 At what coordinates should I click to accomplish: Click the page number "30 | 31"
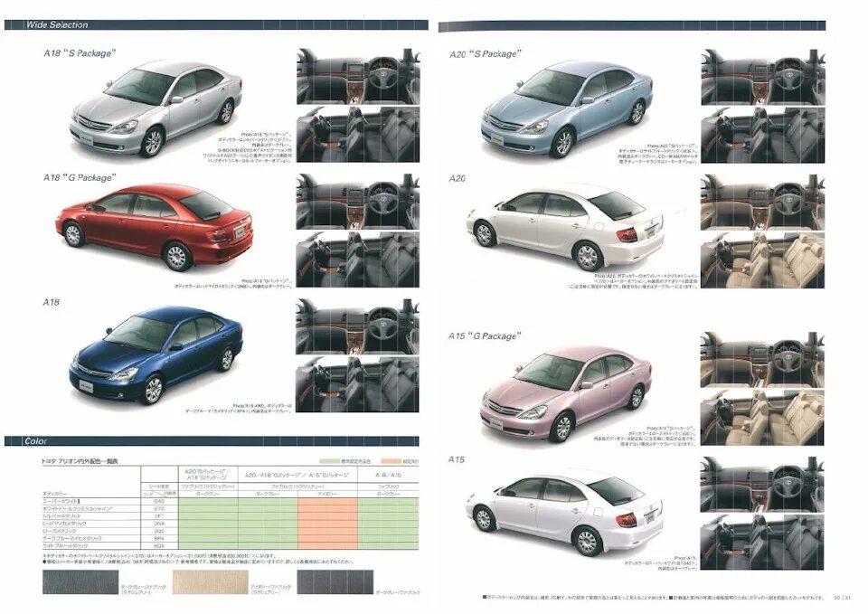pyautogui.click(x=842, y=598)
